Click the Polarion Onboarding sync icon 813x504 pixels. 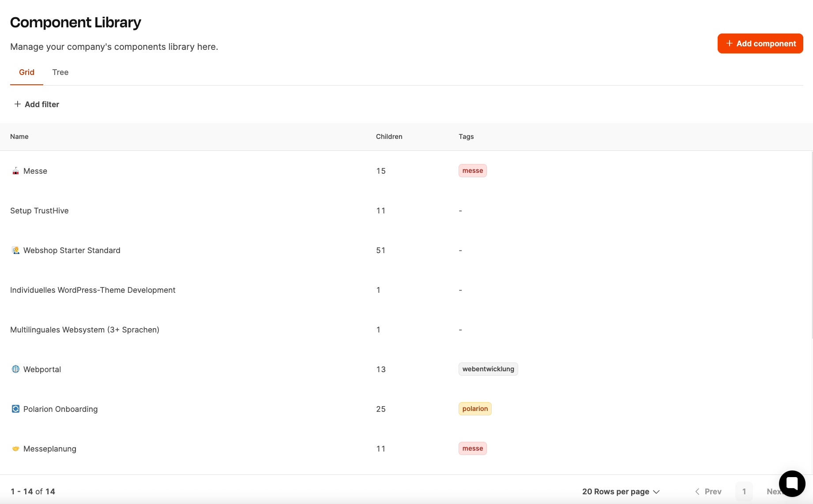pyautogui.click(x=15, y=409)
